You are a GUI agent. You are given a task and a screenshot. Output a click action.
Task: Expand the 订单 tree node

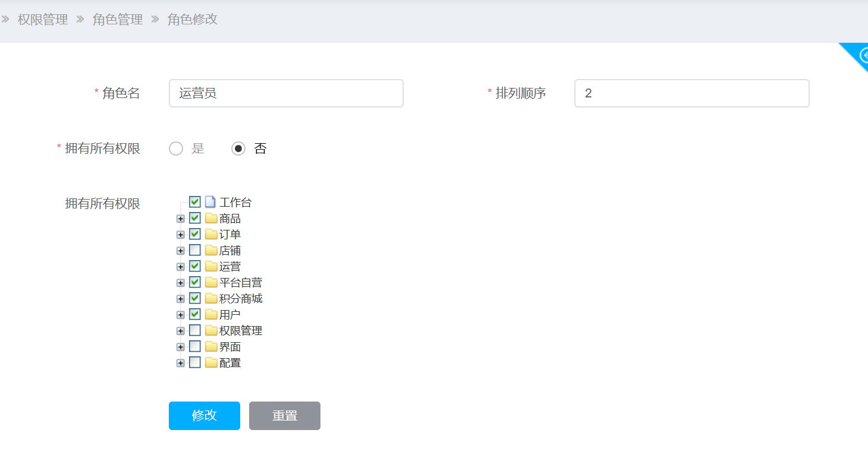pyautogui.click(x=181, y=235)
